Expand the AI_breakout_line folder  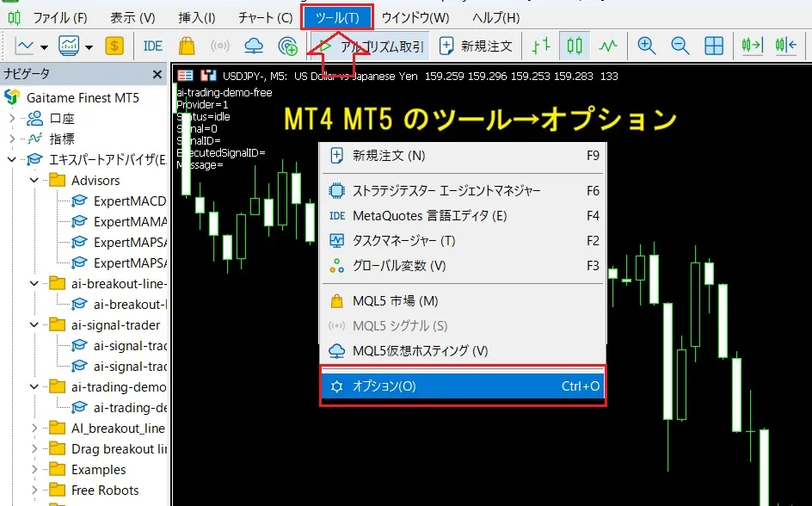tap(34, 429)
